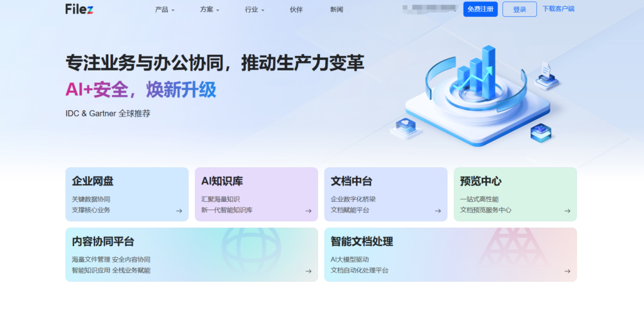
Task: Click arrow on 企业网盘 card
Action: point(179,211)
